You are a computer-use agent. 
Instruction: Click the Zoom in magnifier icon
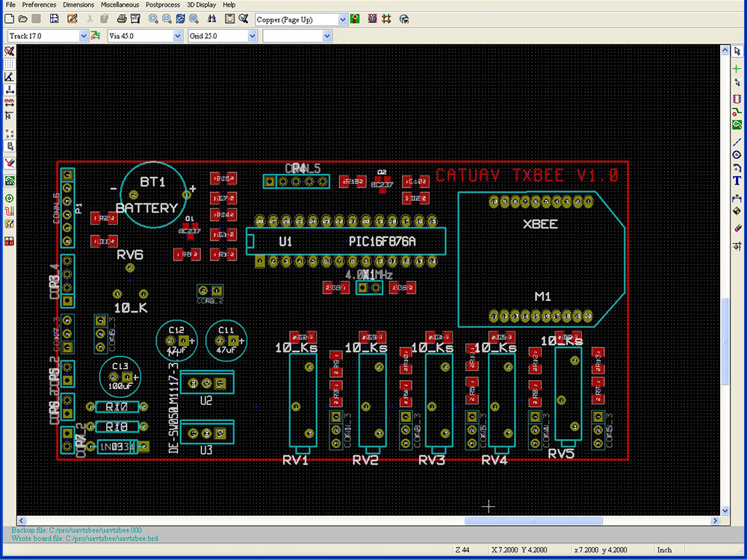(x=153, y=19)
